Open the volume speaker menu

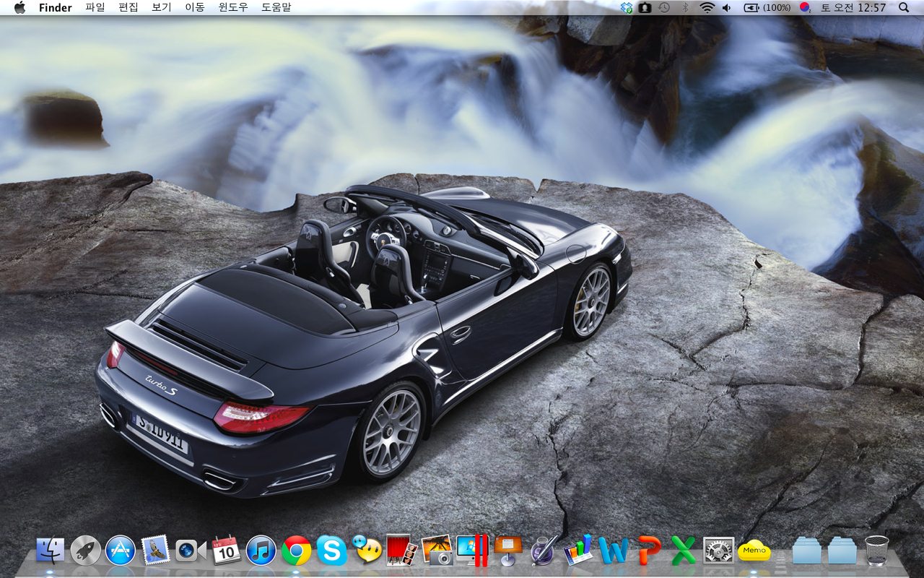pos(726,7)
